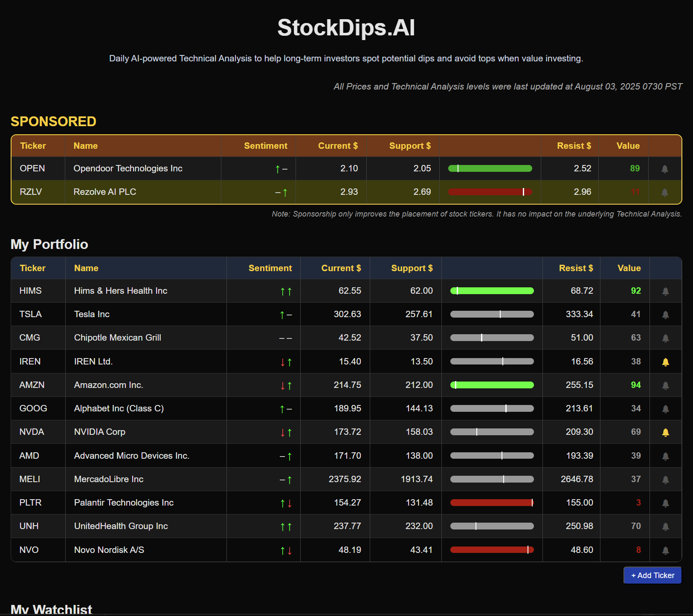Click value score 92 for HIMS

[636, 291]
